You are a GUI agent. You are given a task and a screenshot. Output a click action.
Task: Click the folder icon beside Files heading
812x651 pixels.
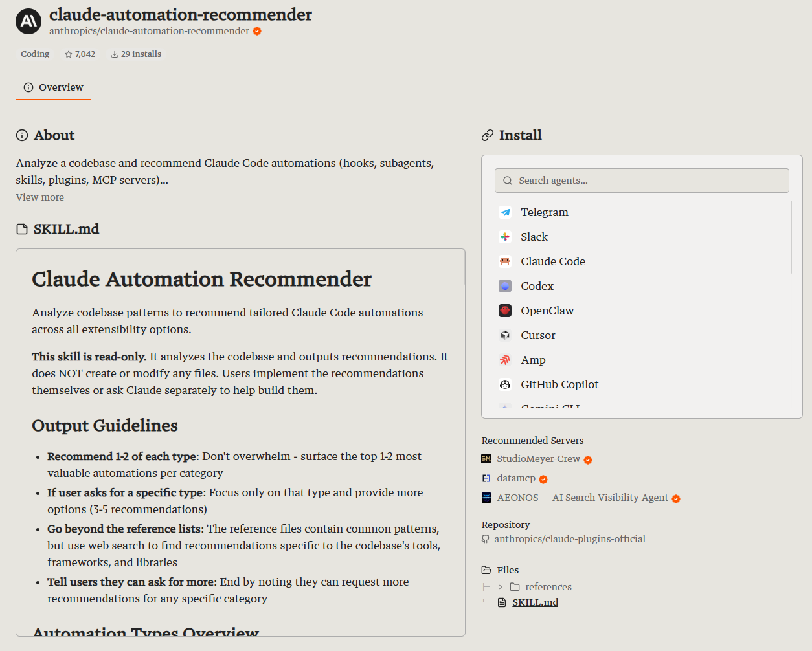[x=486, y=570]
